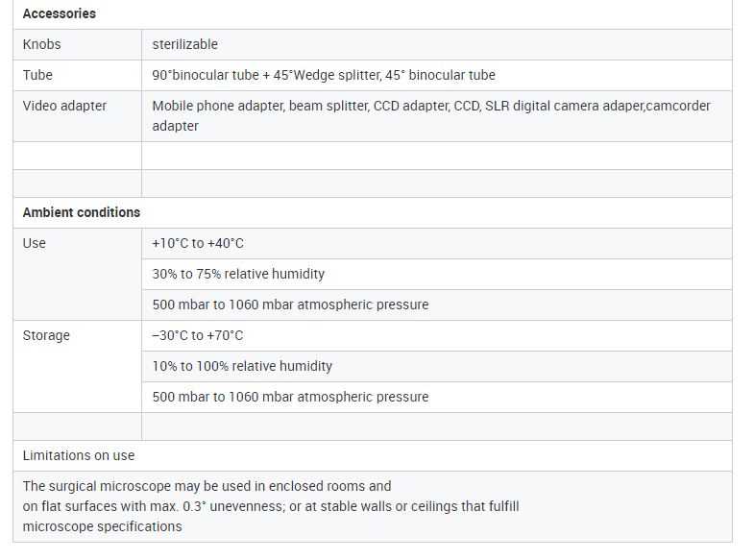Select the Storage row label

click(46, 335)
